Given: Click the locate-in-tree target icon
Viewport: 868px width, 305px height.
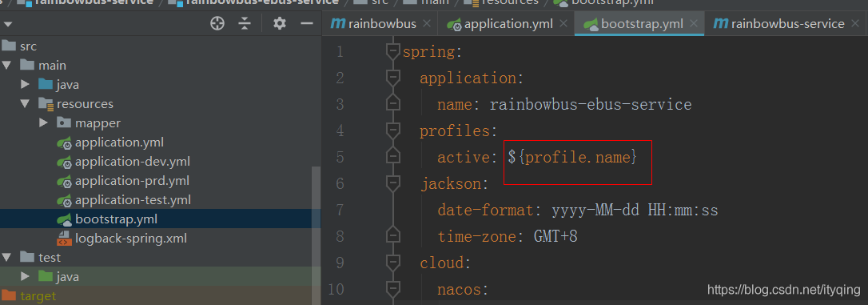Looking at the screenshot, I should point(217,23).
